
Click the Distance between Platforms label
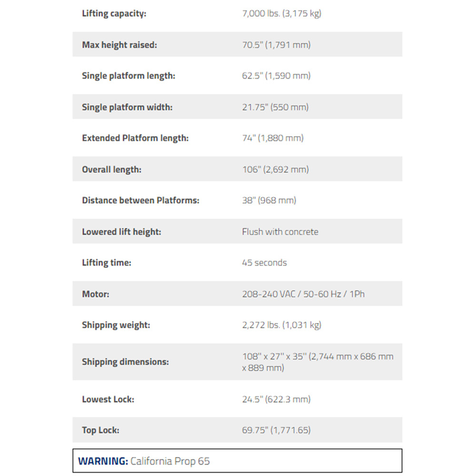[140, 200]
